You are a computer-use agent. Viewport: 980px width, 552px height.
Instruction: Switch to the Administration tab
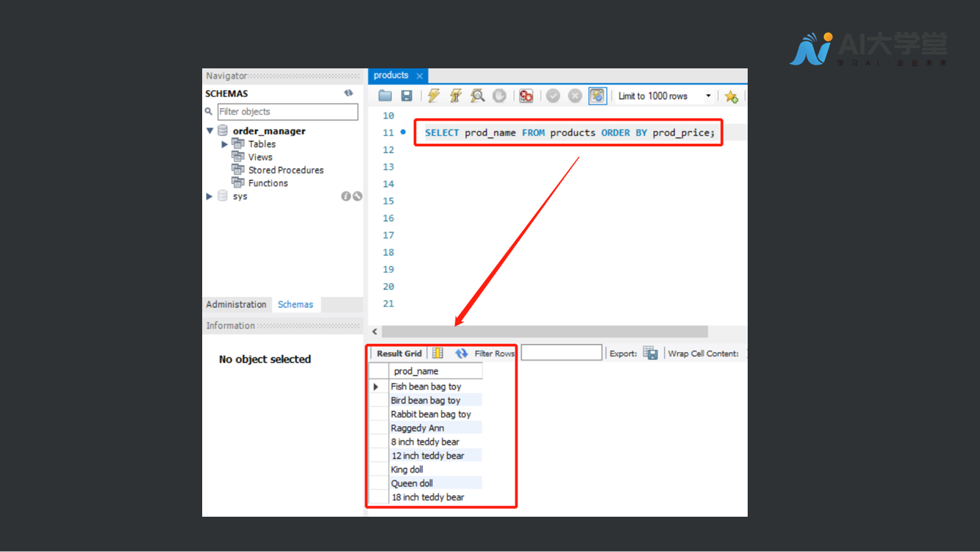point(236,304)
